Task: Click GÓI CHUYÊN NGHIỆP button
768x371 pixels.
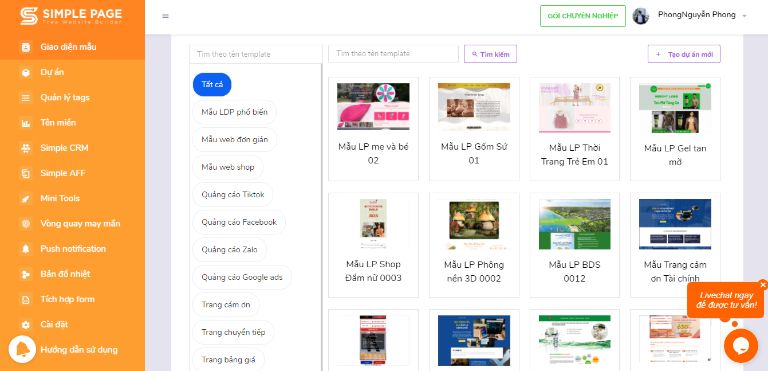Action: [x=583, y=16]
